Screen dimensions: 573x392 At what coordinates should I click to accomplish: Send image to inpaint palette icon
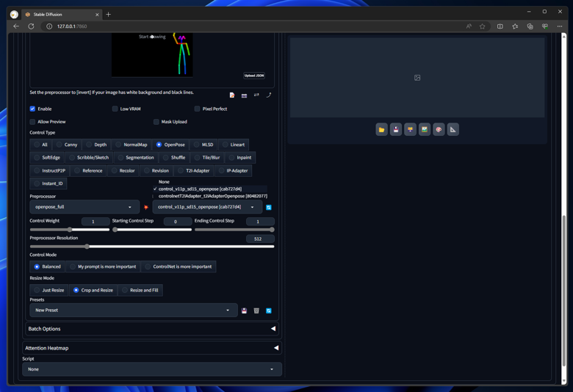(439, 130)
